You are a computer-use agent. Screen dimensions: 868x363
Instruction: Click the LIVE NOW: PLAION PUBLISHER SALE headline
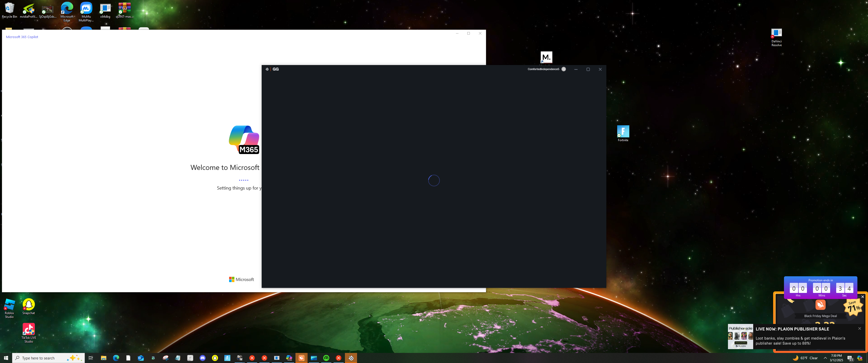click(792, 329)
